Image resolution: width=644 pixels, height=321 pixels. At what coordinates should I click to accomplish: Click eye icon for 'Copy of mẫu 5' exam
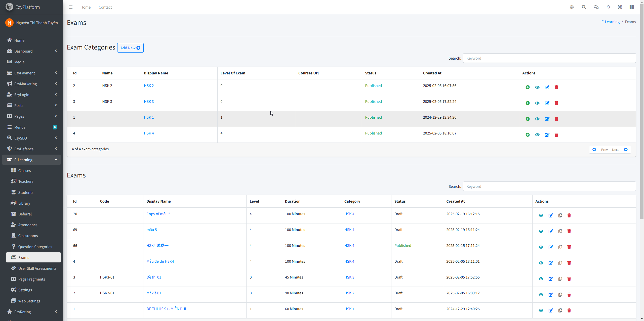click(x=541, y=215)
